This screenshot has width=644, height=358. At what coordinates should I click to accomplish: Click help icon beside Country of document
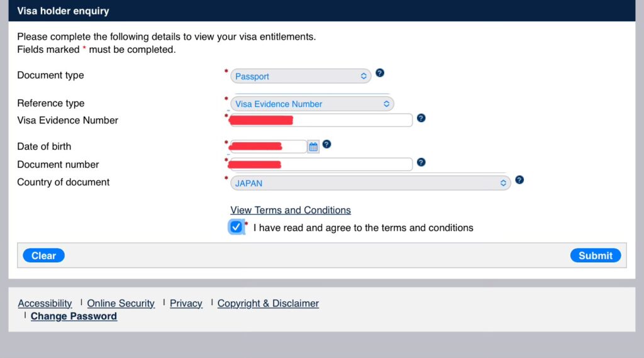coord(519,180)
